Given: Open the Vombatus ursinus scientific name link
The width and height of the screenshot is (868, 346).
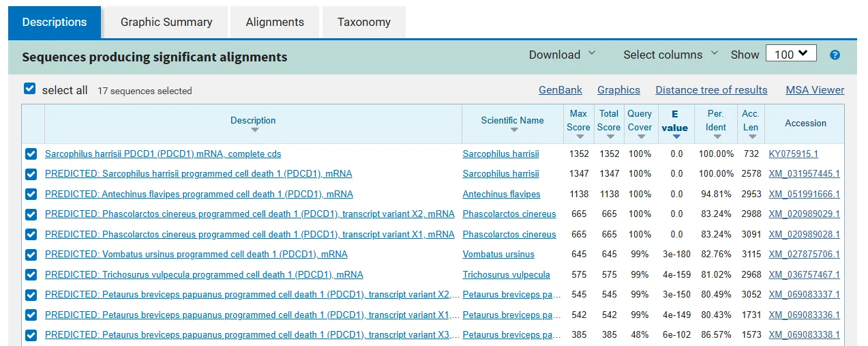Looking at the screenshot, I should (x=498, y=255).
